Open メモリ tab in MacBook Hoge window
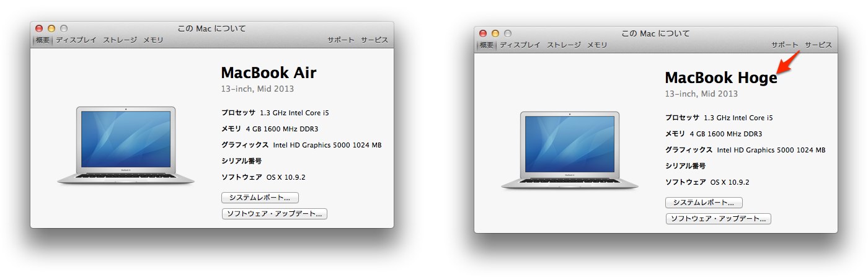The width and height of the screenshot is (868, 277). pos(597,45)
